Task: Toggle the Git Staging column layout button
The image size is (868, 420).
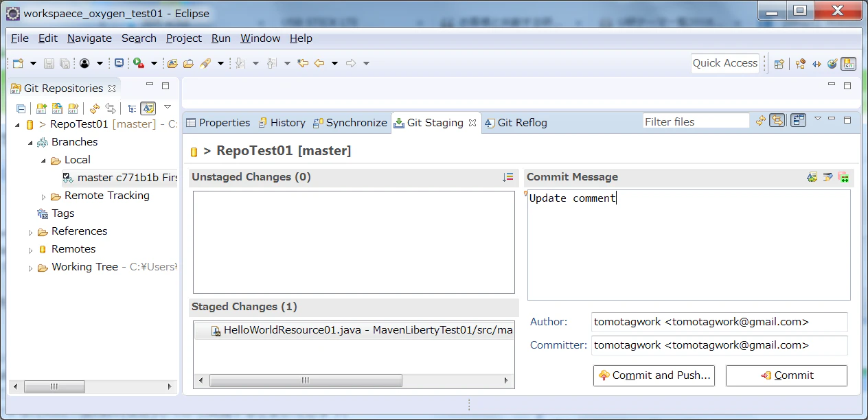Action: [798, 121]
